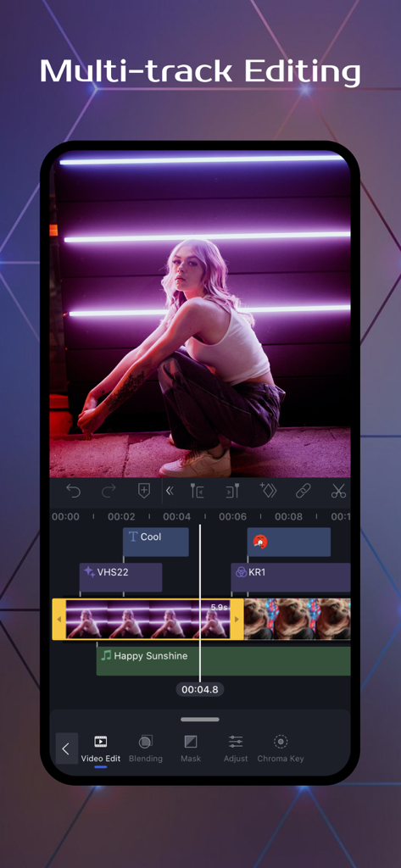Screen dimensions: 401x868
Task: Select the second video clip thumbnail
Action: pos(298,619)
